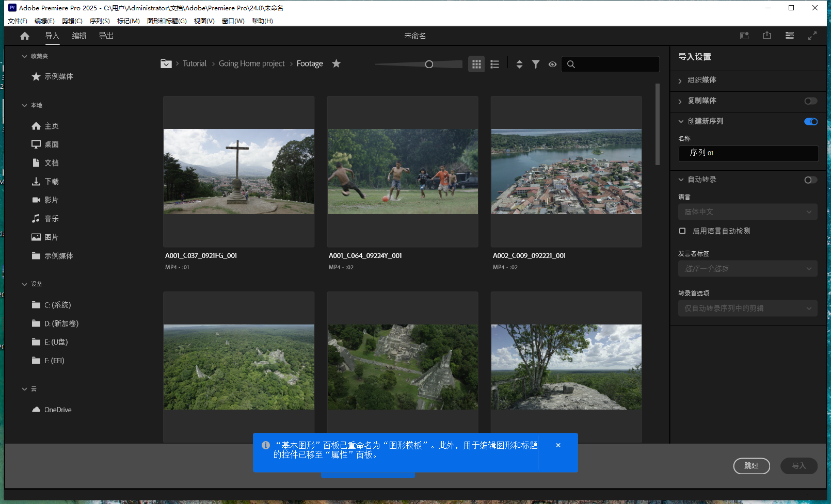
Task: Click the Skip (跳过) button
Action: tap(752, 466)
